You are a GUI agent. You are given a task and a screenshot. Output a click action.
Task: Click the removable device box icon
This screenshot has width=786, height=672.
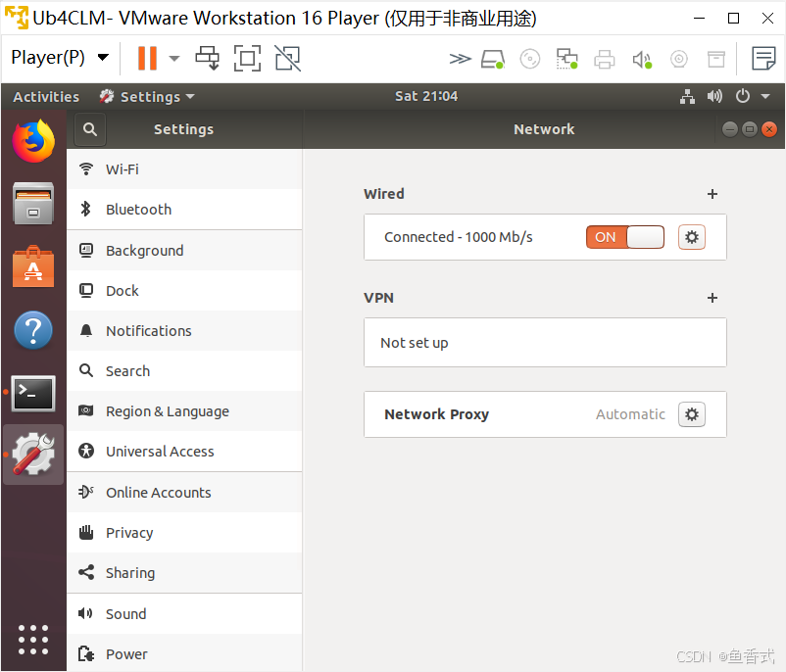pyautogui.click(x=715, y=59)
